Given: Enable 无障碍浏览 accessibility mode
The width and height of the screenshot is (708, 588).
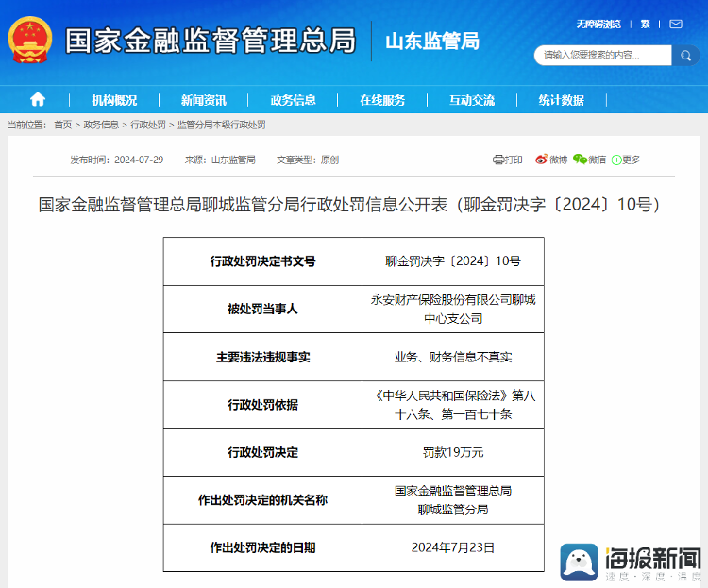Looking at the screenshot, I should (598, 24).
